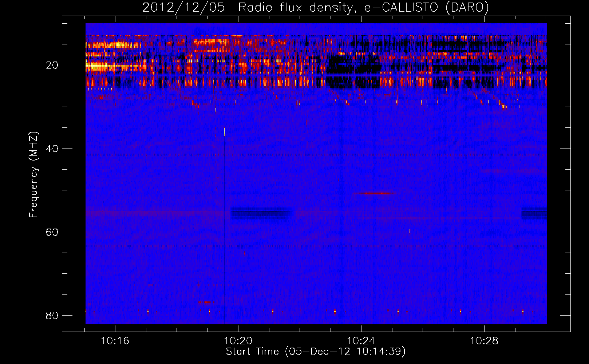Screen dimensions: 589x364
Task: Click the 10:28 time tick label
Action: click(x=484, y=341)
